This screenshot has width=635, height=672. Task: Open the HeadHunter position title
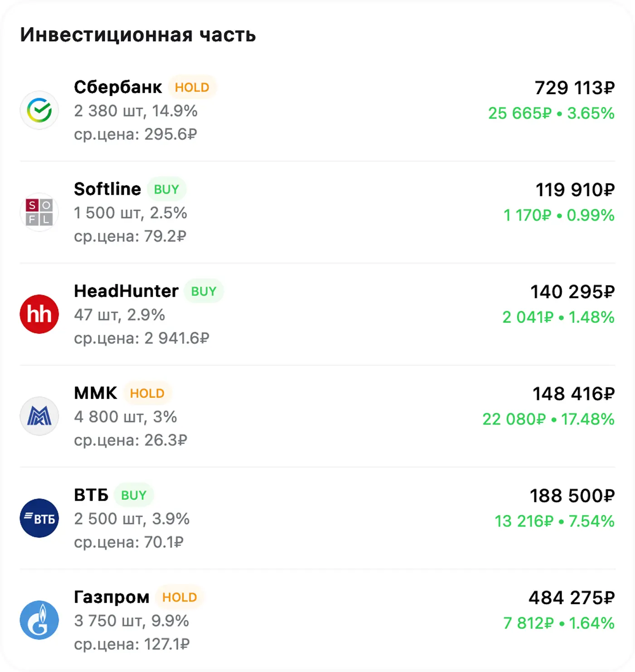[x=126, y=291]
